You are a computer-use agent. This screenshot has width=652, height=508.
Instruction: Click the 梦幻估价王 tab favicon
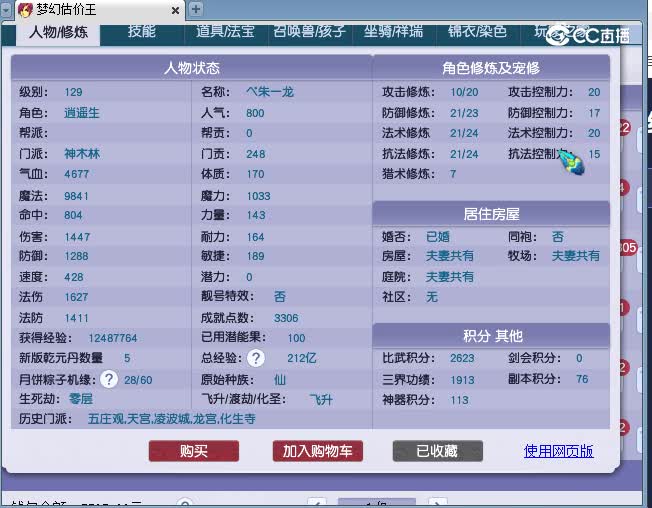coord(25,10)
